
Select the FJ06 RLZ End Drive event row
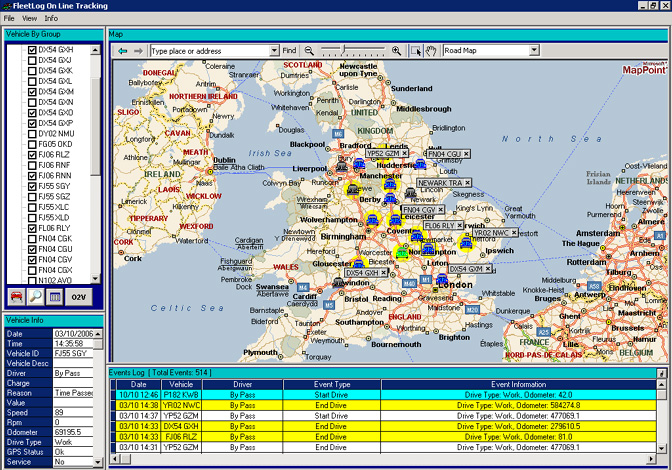pos(386,437)
